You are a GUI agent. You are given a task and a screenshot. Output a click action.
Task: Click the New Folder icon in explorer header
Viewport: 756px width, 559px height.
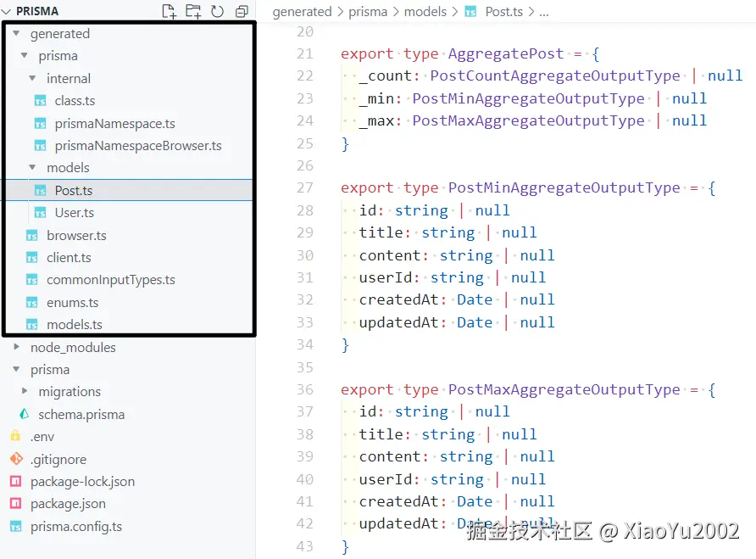pos(193,11)
